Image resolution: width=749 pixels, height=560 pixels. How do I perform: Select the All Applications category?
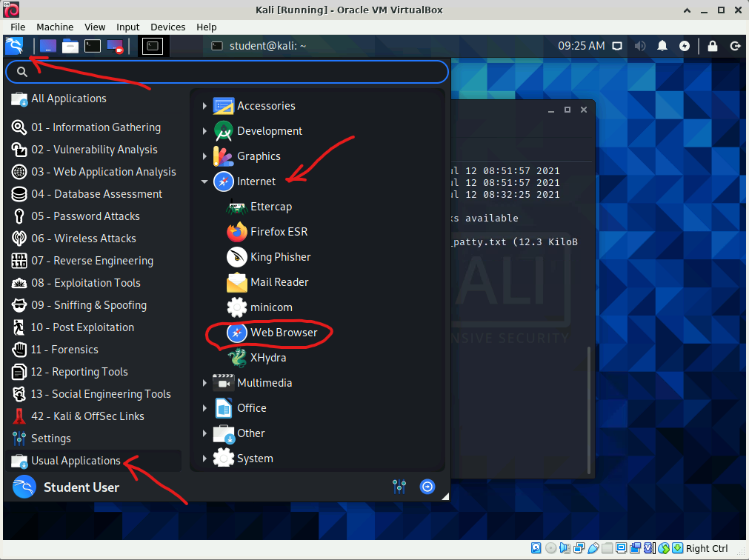coord(93,99)
